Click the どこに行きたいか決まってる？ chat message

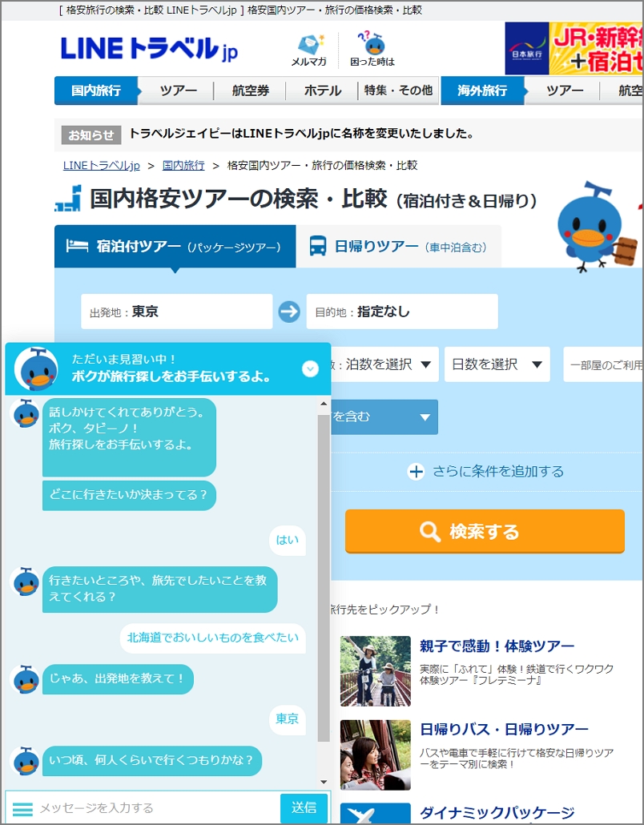[129, 495]
